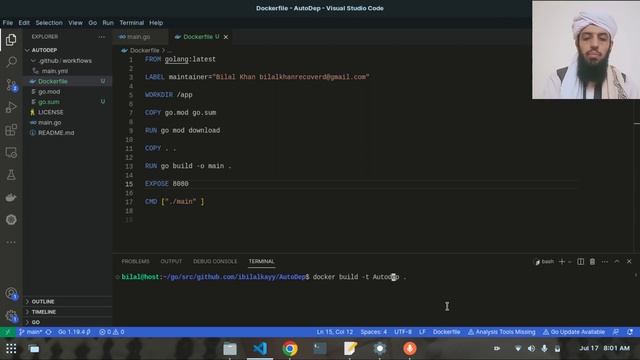Switch git branch main in status bar

[30, 332]
